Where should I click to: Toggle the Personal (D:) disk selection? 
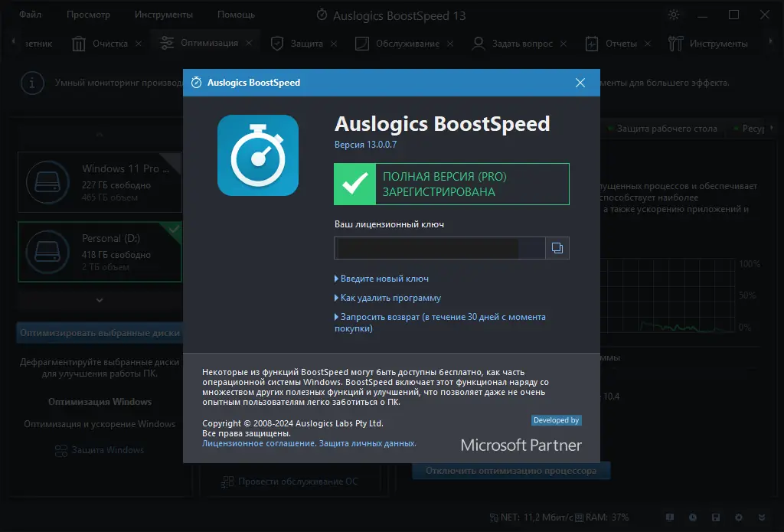[x=100, y=252]
